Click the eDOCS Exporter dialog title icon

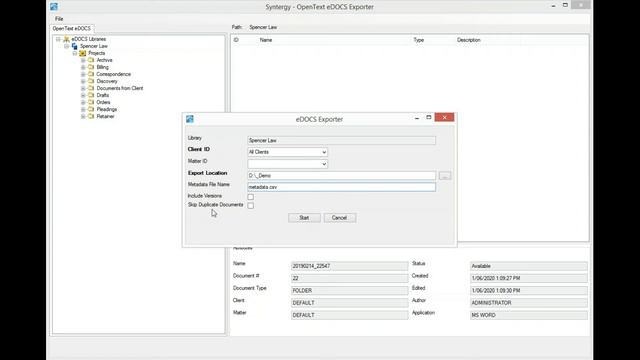190,119
